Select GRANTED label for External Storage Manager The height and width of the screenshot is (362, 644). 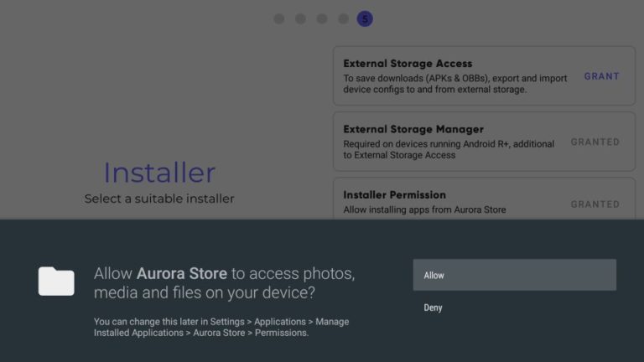click(x=595, y=142)
